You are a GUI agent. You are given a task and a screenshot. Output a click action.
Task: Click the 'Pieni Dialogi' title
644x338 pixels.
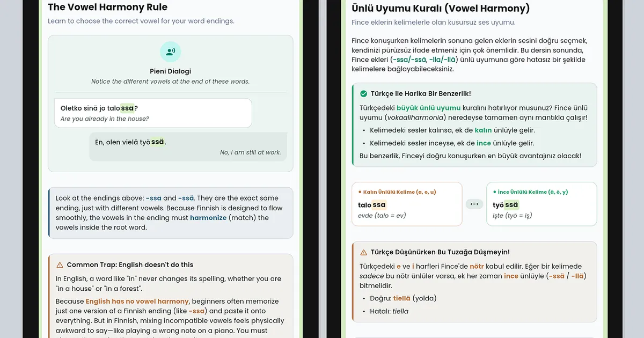coord(170,71)
